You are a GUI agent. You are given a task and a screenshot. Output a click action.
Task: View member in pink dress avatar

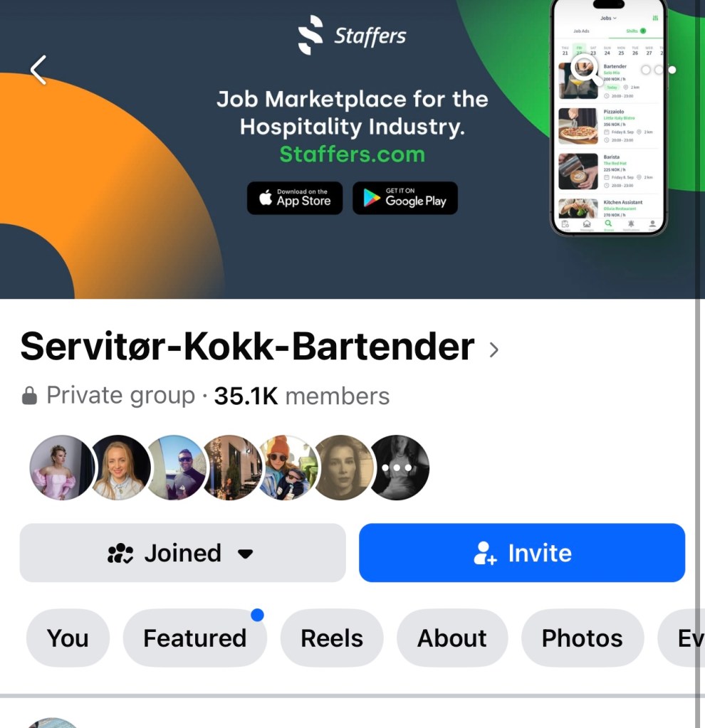[62, 468]
